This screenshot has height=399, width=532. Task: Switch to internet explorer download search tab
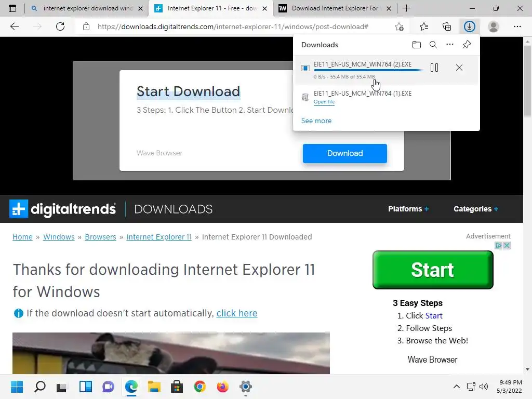87,8
